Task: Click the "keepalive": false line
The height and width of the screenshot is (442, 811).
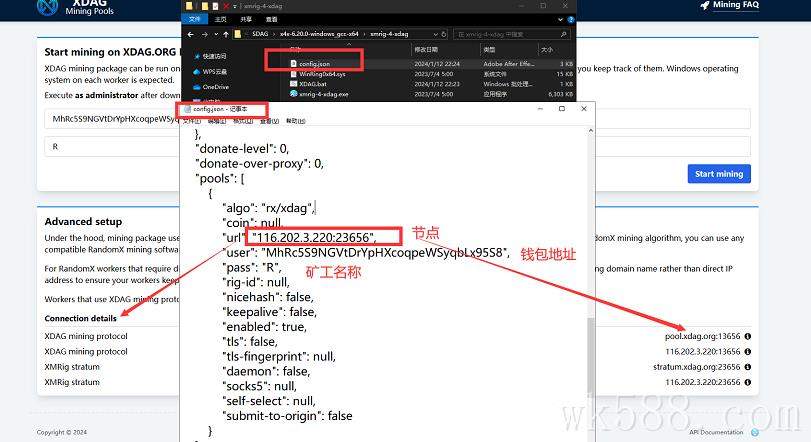Action: click(x=269, y=312)
